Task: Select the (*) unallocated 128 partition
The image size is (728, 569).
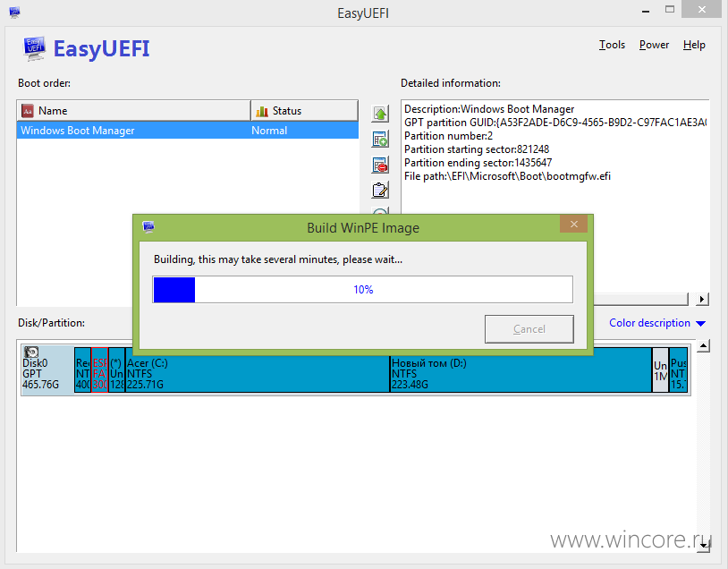Action: 116,369
